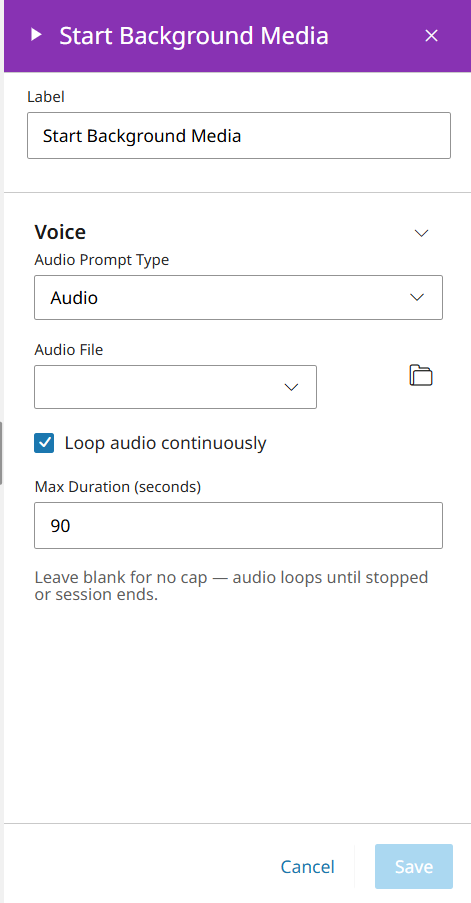Click the Max Duration (seconds) field label

pos(118,487)
